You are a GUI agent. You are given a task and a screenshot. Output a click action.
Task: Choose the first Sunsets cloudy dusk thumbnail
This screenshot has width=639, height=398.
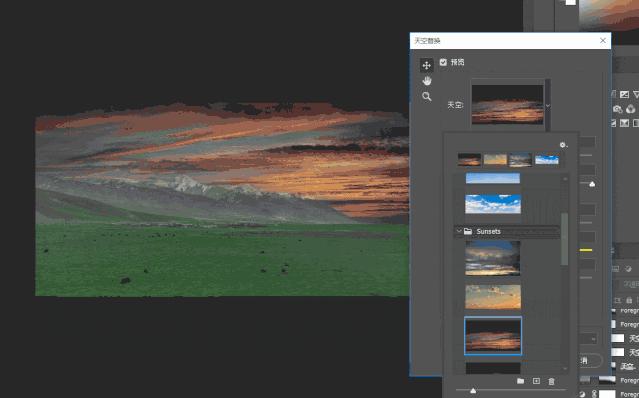[x=493, y=258]
